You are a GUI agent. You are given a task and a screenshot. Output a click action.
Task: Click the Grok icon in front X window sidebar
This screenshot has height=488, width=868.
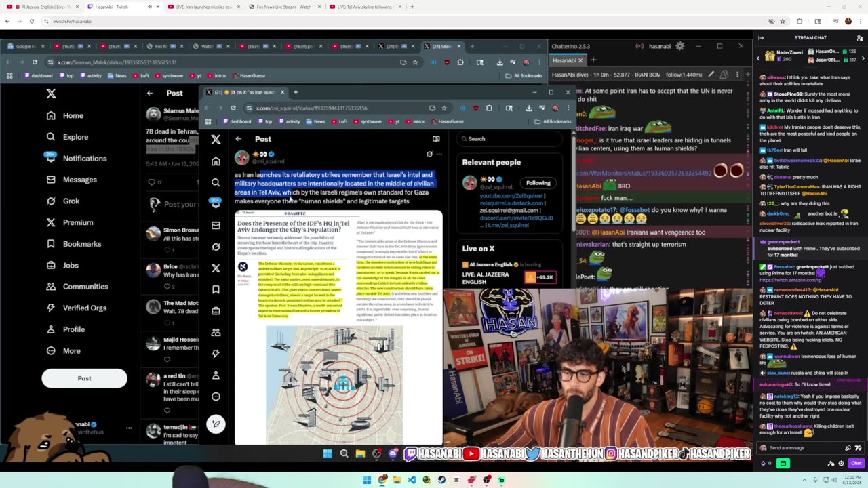tap(216, 247)
